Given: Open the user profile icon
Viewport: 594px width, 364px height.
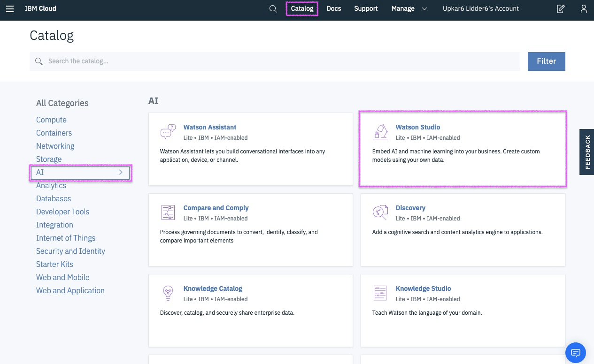Looking at the screenshot, I should (x=584, y=9).
